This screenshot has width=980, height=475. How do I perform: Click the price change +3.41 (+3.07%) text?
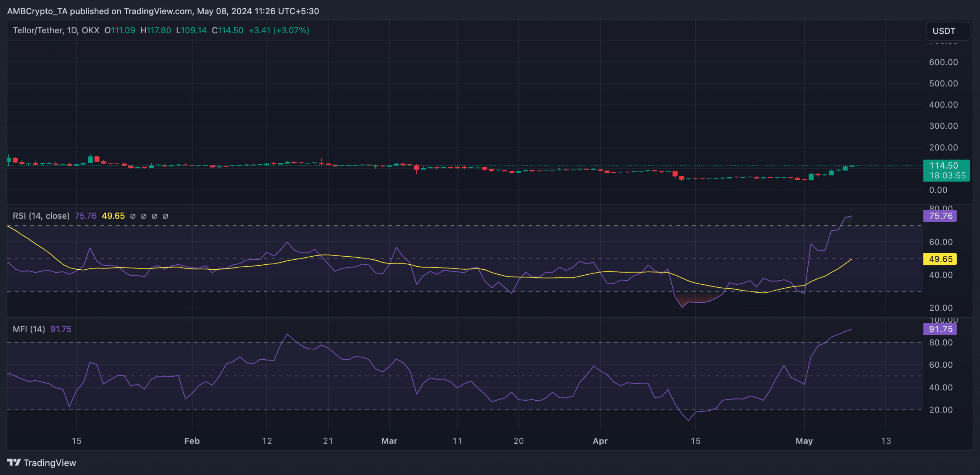[279, 30]
